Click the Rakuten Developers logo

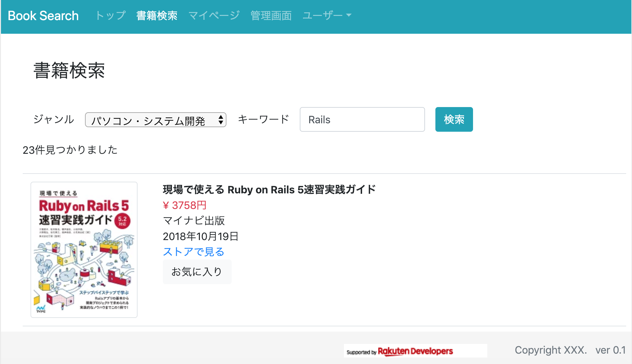coord(415,351)
